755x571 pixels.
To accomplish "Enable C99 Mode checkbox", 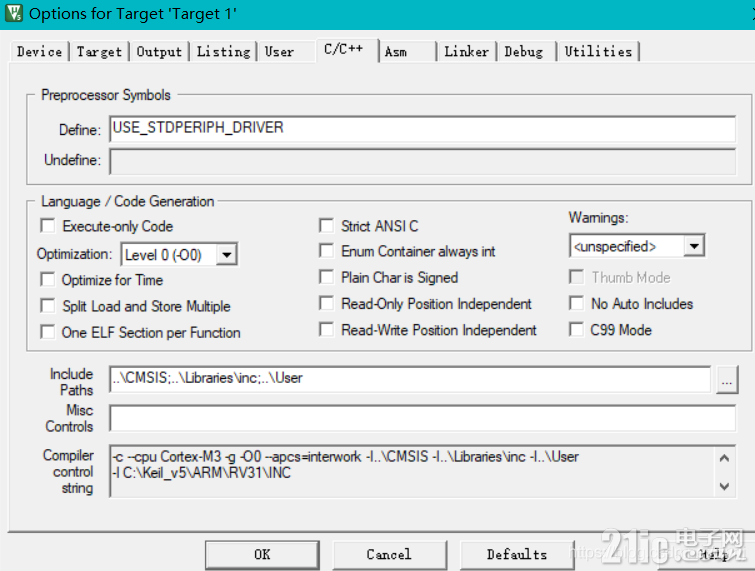I will 576,329.
